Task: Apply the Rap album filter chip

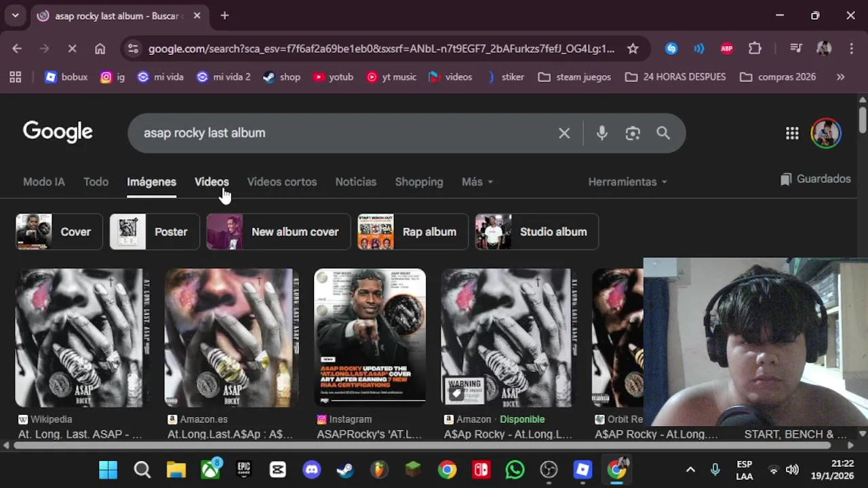Action: (x=412, y=232)
